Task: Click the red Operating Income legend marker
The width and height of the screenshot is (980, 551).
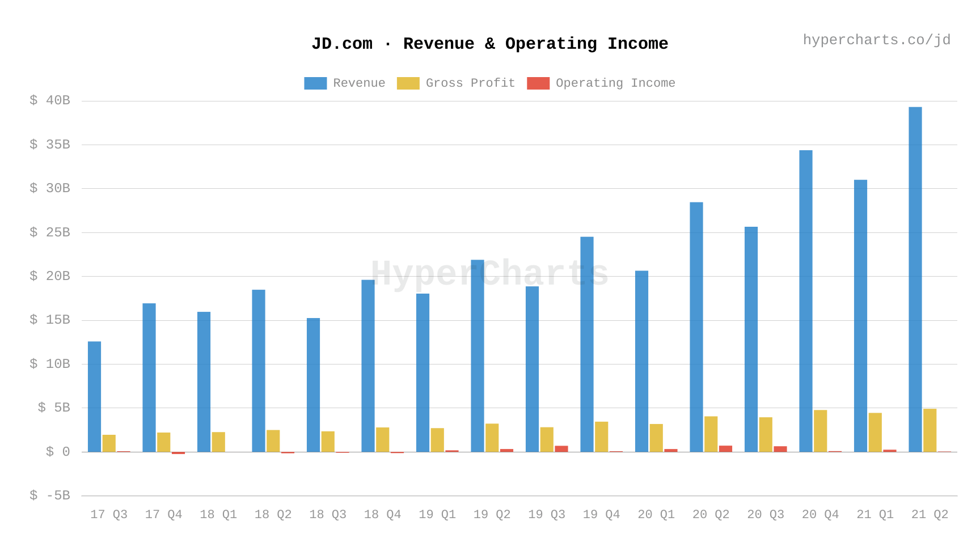Action: [538, 83]
